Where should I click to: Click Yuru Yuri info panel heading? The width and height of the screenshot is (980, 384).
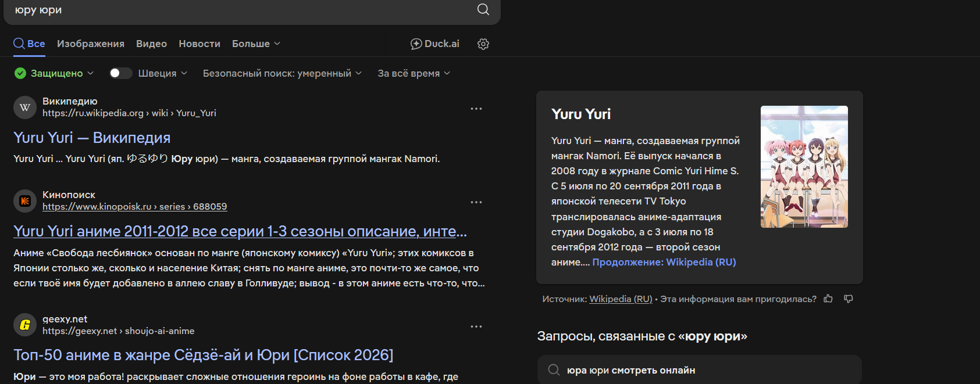581,114
